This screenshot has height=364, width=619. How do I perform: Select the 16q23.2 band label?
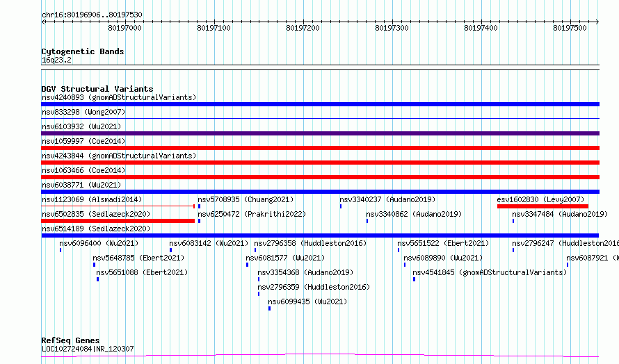[56, 60]
